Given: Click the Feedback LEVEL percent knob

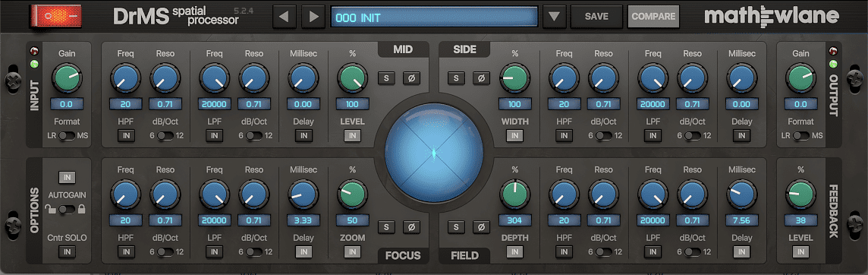Looking at the screenshot, I should (800, 194).
